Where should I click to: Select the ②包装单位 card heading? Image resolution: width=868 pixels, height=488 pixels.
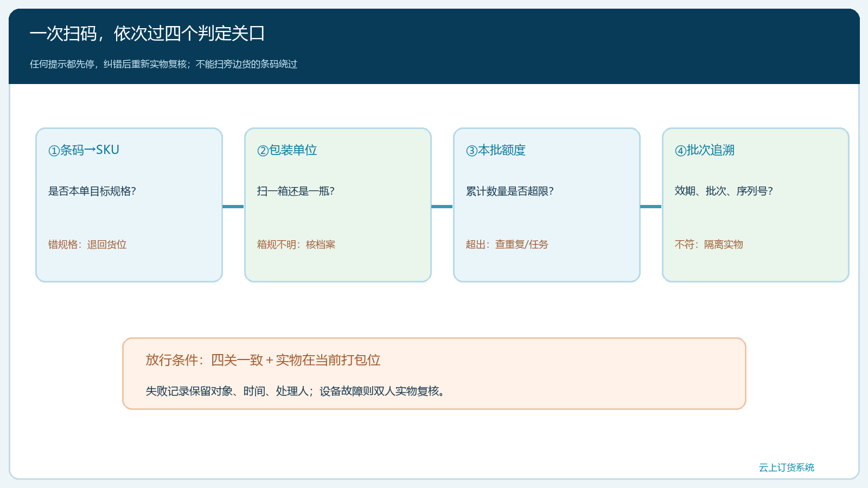tap(287, 150)
